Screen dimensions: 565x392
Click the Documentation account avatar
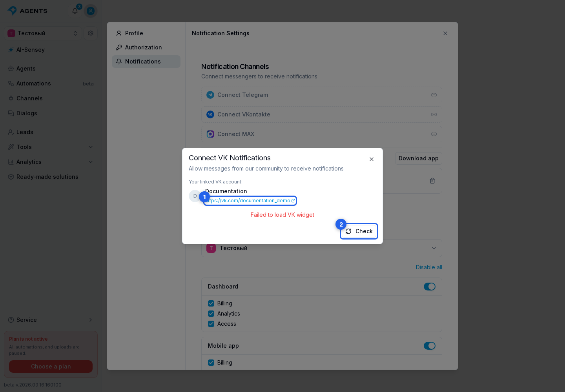click(x=195, y=196)
